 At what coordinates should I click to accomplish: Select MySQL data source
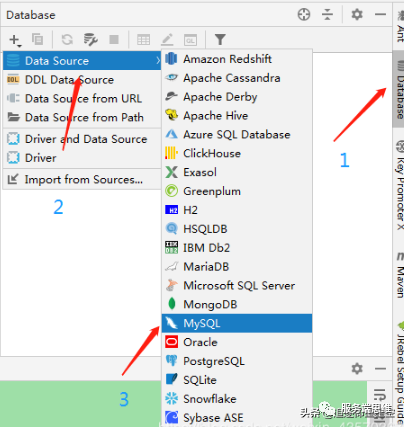(x=237, y=323)
